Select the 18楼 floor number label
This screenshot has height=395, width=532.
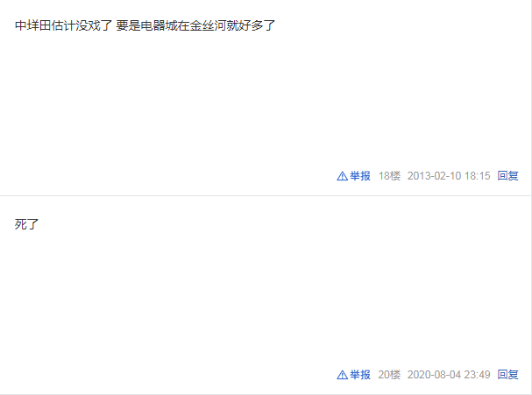click(389, 176)
